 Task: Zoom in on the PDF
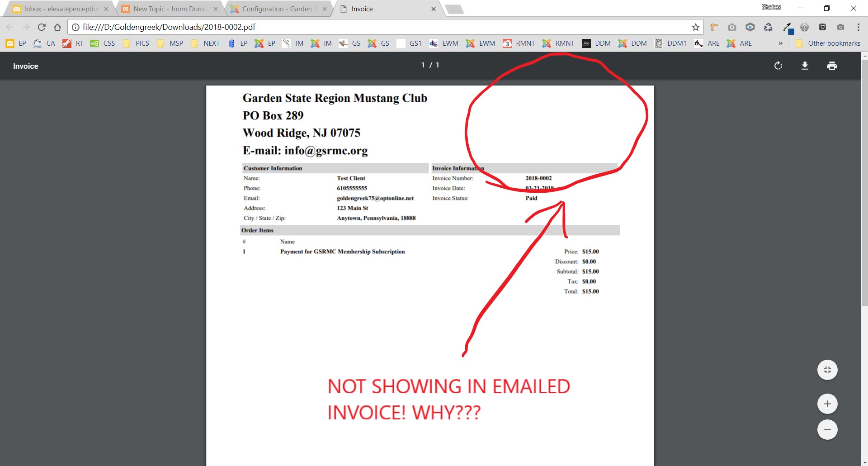click(827, 404)
